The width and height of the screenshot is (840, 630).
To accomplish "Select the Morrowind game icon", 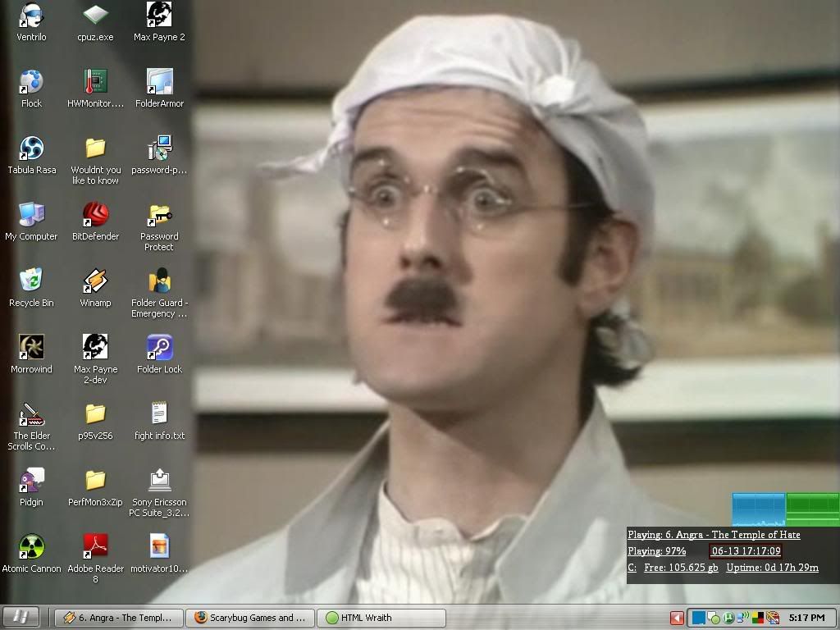I will pyautogui.click(x=31, y=348).
